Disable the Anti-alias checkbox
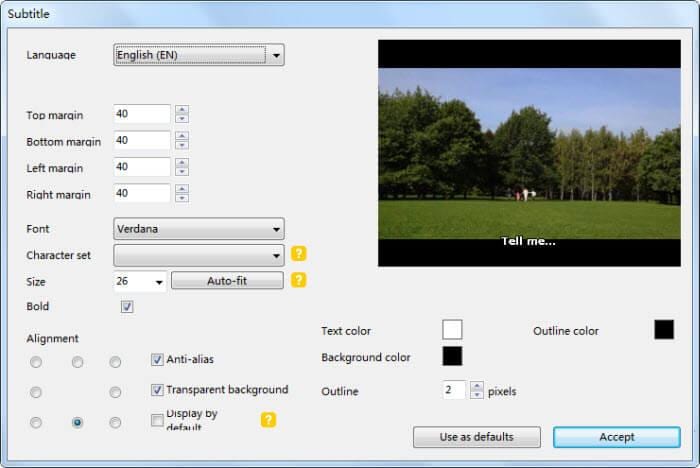This screenshot has height=468, width=700. click(x=157, y=359)
